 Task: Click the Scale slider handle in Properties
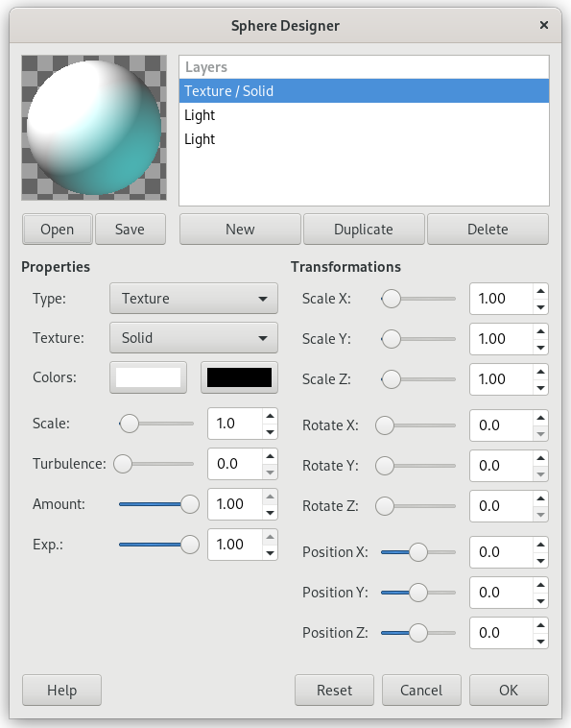click(x=129, y=424)
